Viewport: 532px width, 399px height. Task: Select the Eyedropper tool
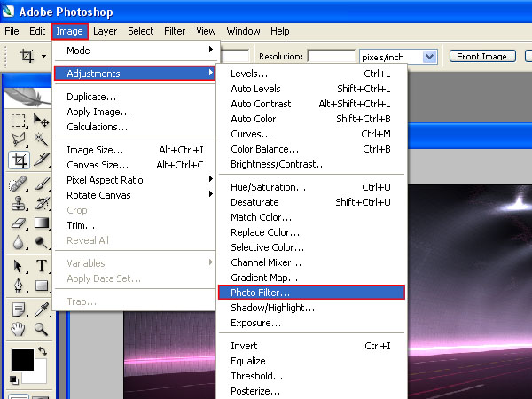coord(41,309)
